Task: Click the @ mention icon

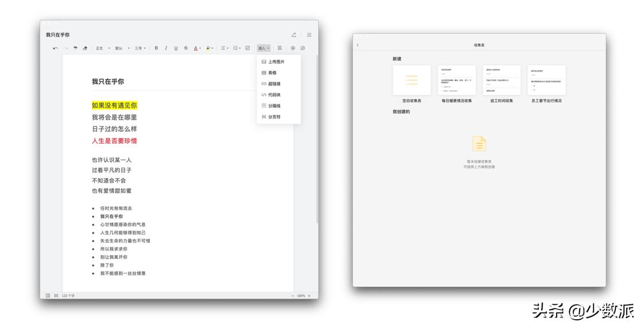Action: point(293,48)
